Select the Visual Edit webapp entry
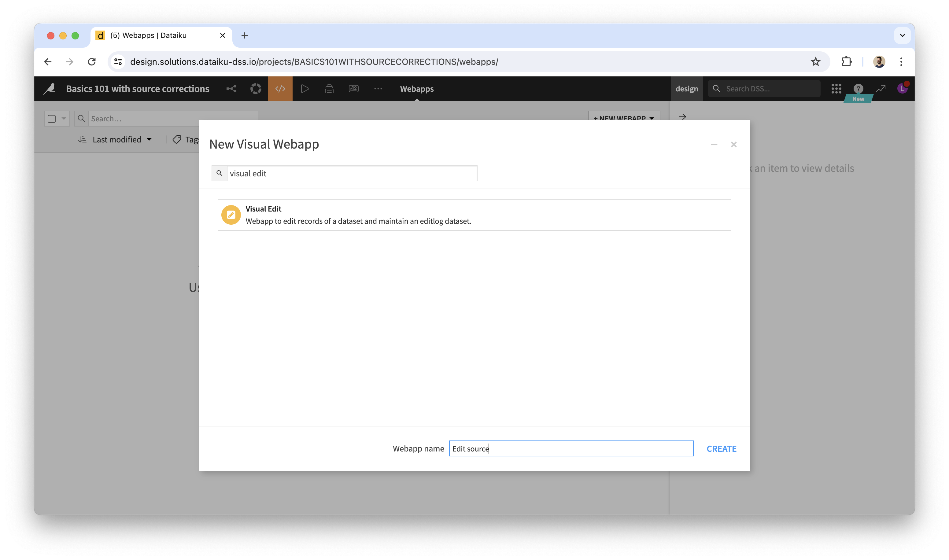This screenshot has height=560, width=949. point(474,215)
